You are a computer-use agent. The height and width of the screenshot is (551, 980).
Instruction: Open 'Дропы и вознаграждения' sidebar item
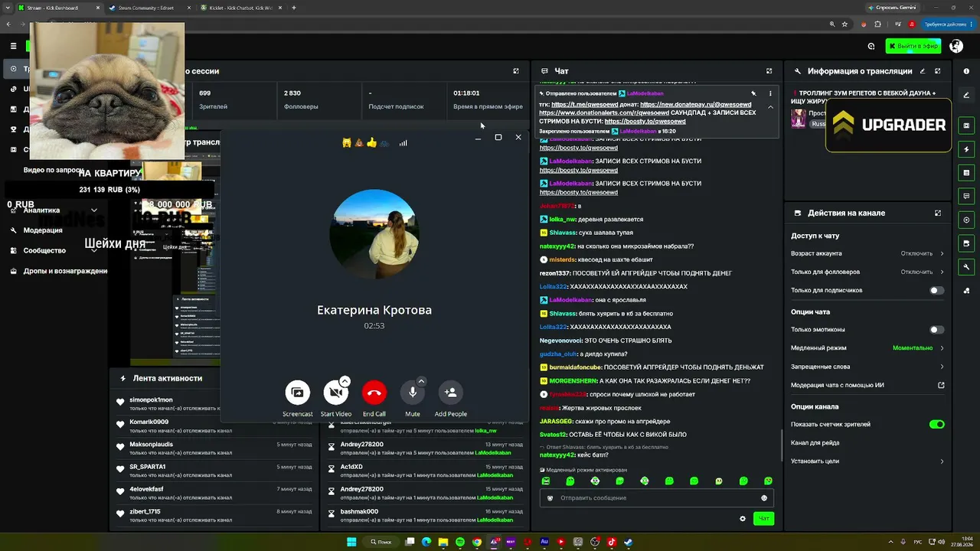point(58,271)
